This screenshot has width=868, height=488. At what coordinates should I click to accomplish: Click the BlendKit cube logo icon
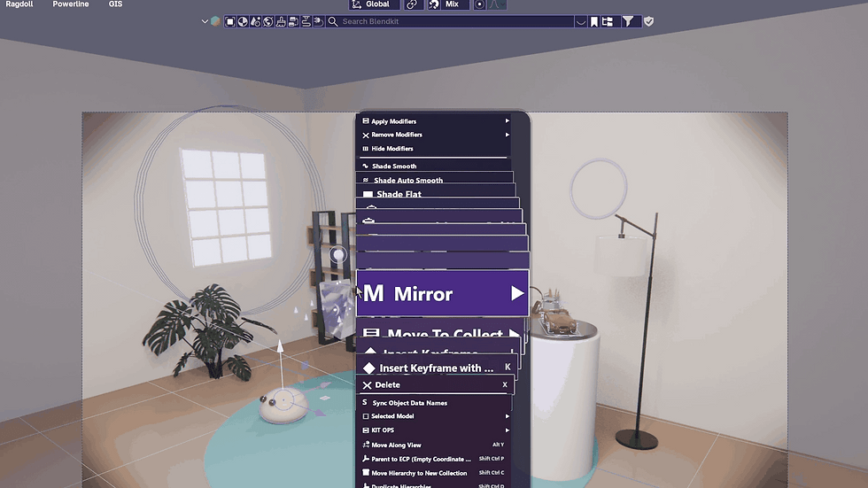tap(215, 21)
